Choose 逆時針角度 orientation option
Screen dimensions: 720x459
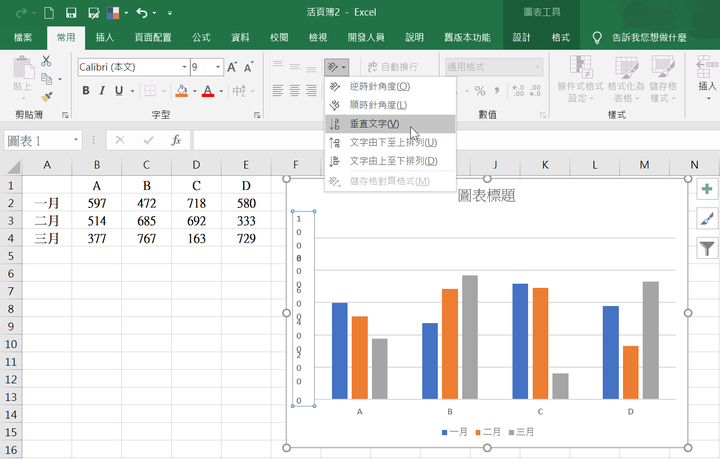378,87
